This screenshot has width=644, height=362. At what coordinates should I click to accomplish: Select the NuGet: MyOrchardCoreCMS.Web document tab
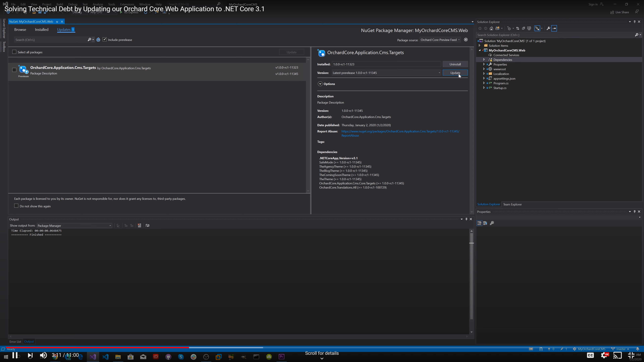pos(31,21)
